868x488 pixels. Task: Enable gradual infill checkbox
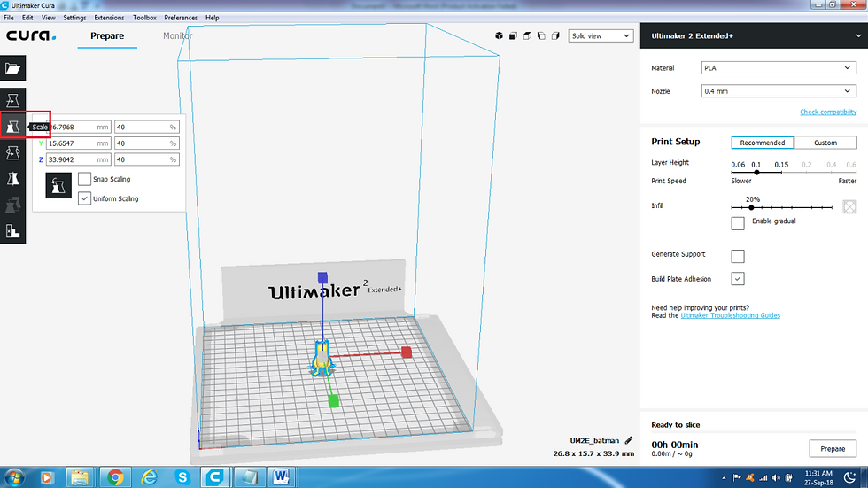pos(737,223)
